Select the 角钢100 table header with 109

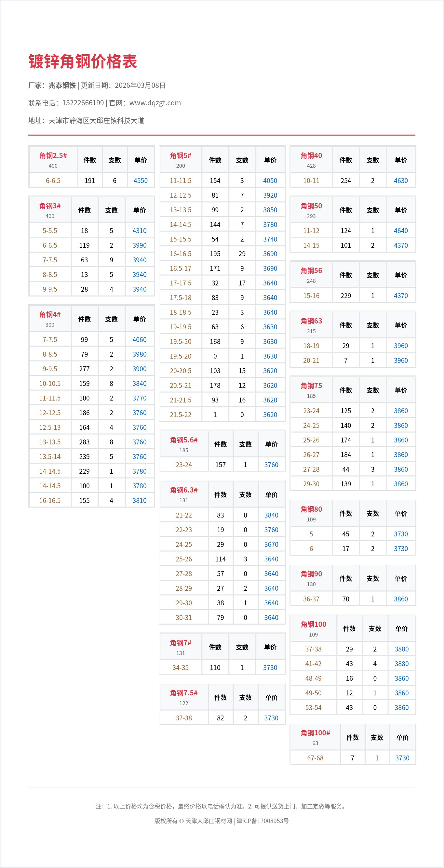pyautogui.click(x=314, y=628)
